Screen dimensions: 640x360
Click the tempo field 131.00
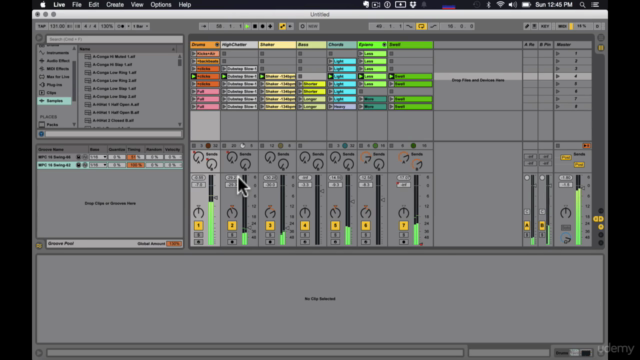click(x=57, y=26)
